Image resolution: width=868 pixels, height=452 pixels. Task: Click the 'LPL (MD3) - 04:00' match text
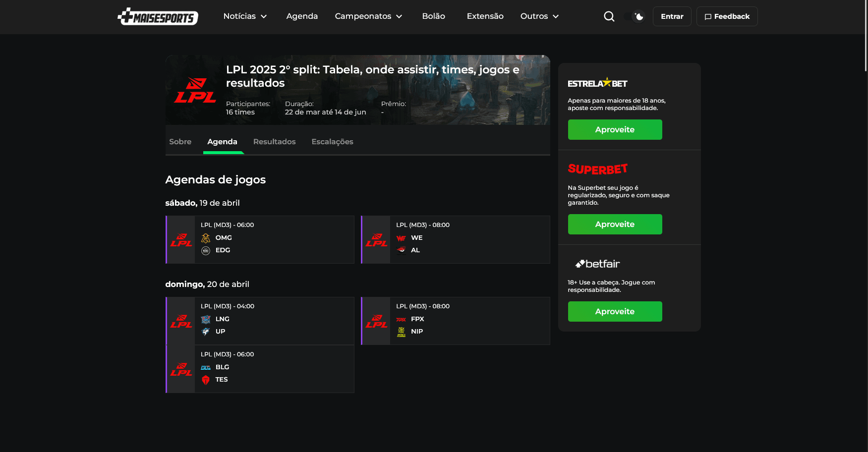(x=228, y=306)
